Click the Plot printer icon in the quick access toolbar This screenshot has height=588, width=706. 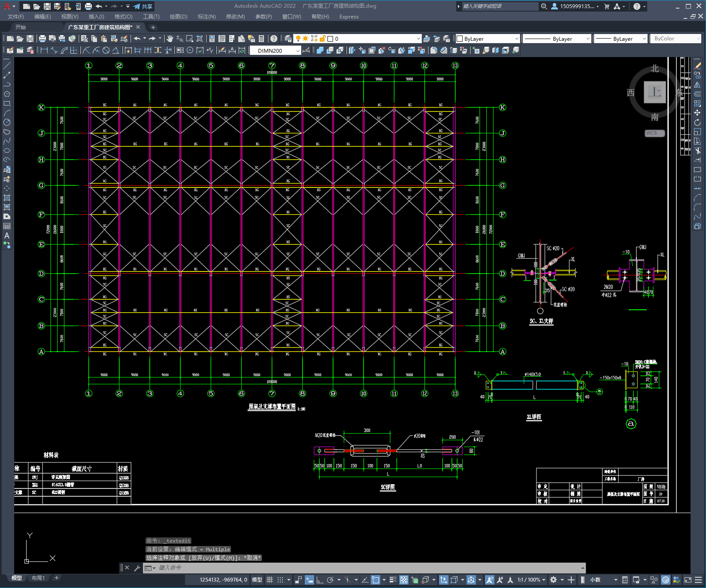pos(88,6)
